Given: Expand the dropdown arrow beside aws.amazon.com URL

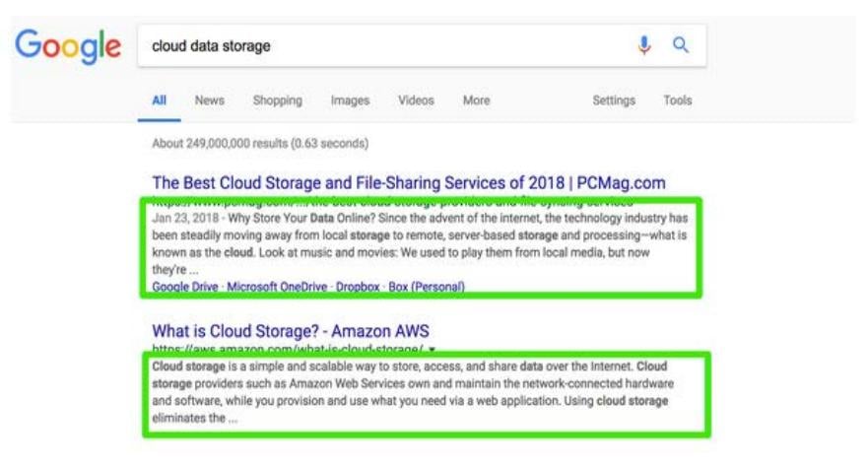Looking at the screenshot, I should click(432, 349).
